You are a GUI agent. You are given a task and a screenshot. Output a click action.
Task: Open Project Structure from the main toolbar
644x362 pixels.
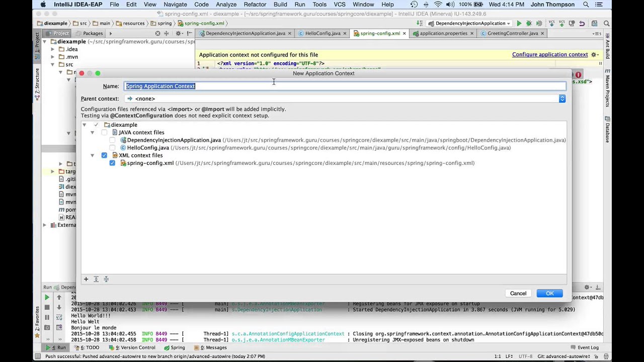tap(594, 24)
